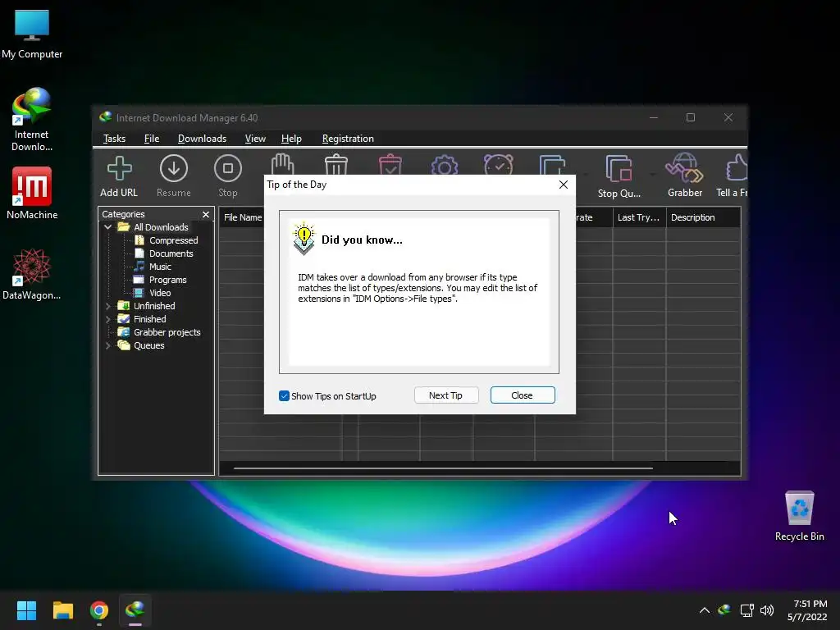This screenshot has height=630, width=840.
Task: Select the Grabber projects tree item
Action: click(167, 332)
